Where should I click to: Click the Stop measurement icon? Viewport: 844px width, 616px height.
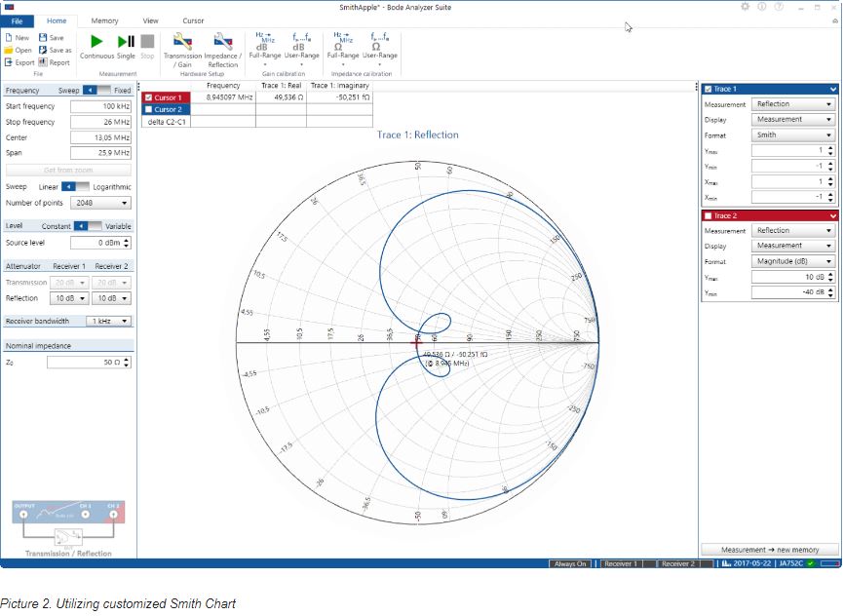145,44
